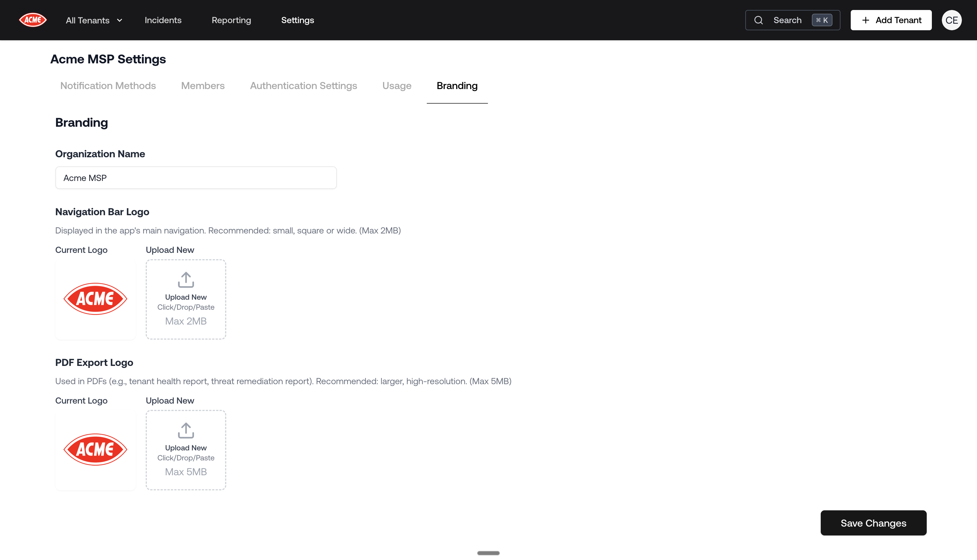Click the ACME logo in navigation bar
Image resolution: width=977 pixels, height=560 pixels.
pos(33,20)
